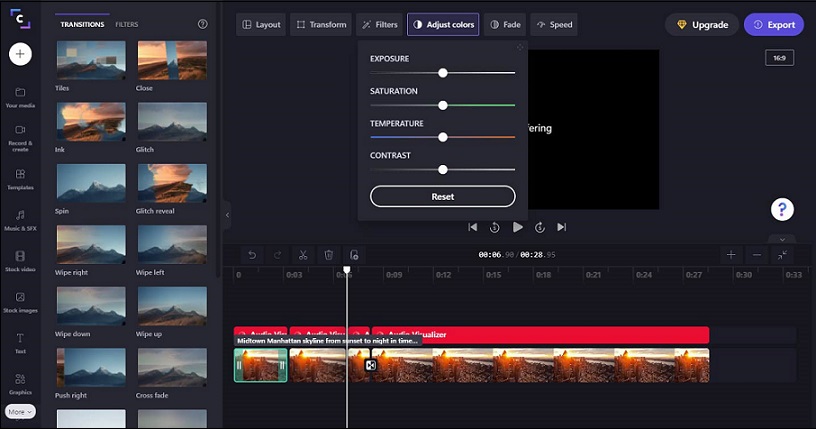
Task: Click the help icon in transitions panel
Action: click(x=202, y=24)
